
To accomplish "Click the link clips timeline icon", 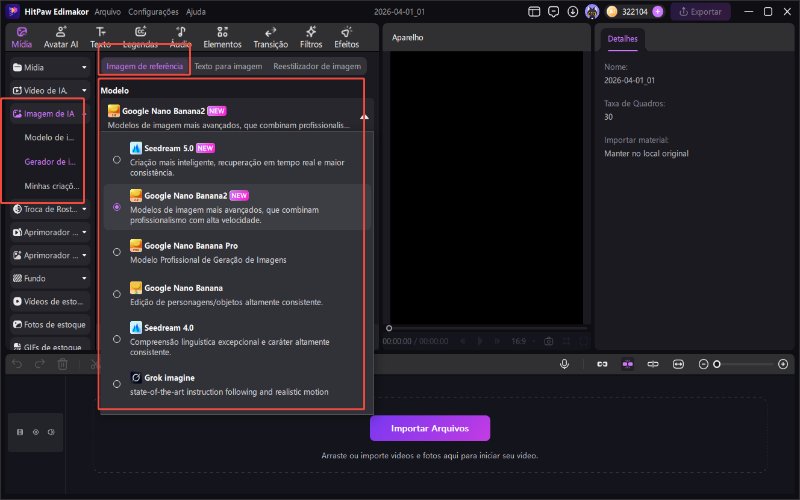I will pos(602,364).
